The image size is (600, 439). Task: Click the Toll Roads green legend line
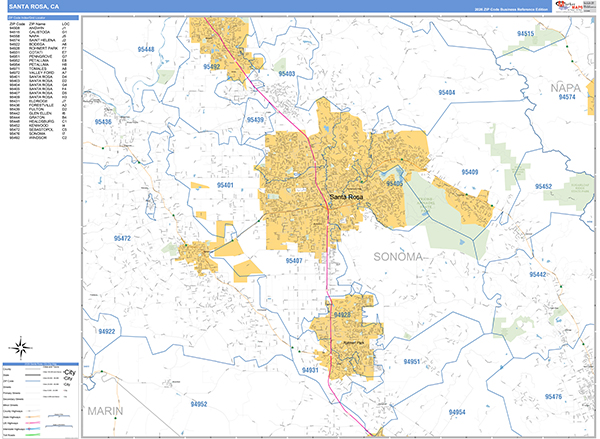click(33, 435)
